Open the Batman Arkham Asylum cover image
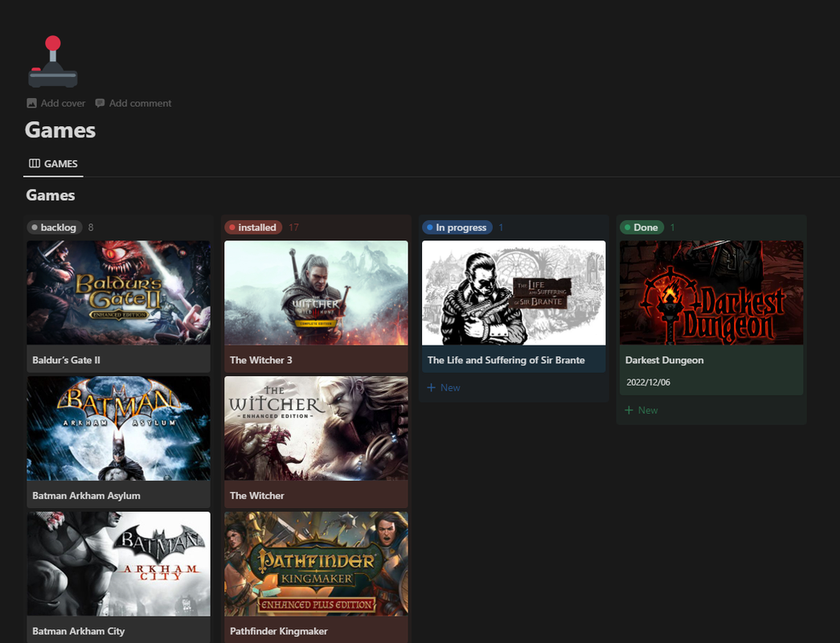840x643 pixels. click(118, 428)
